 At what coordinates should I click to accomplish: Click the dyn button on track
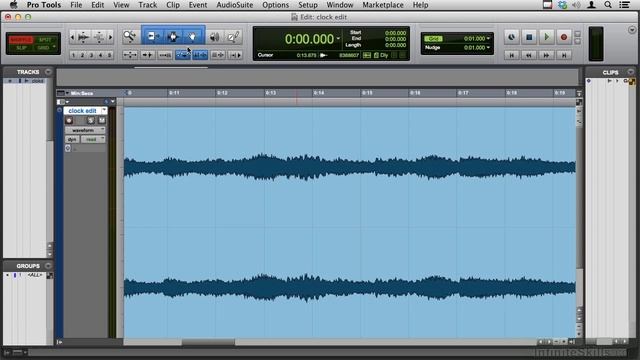click(x=72, y=139)
